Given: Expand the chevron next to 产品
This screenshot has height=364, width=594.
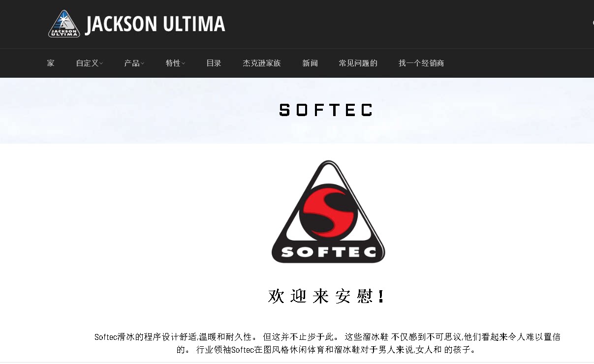Looking at the screenshot, I should (x=142, y=63).
